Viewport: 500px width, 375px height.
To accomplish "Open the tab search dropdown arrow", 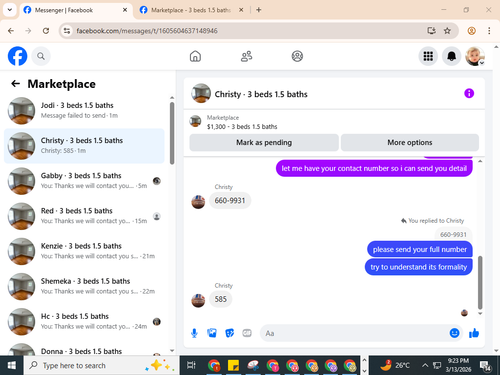I will [x=10, y=10].
